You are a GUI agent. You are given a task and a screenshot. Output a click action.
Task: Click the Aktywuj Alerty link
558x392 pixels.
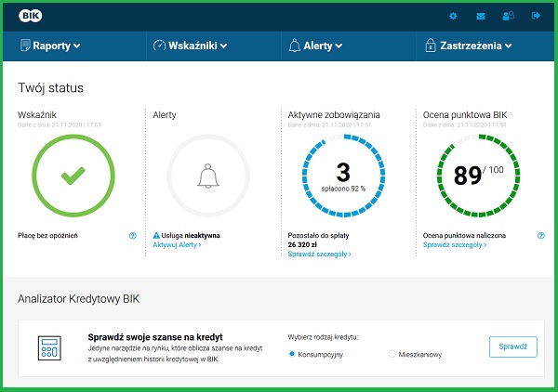pyautogui.click(x=176, y=245)
